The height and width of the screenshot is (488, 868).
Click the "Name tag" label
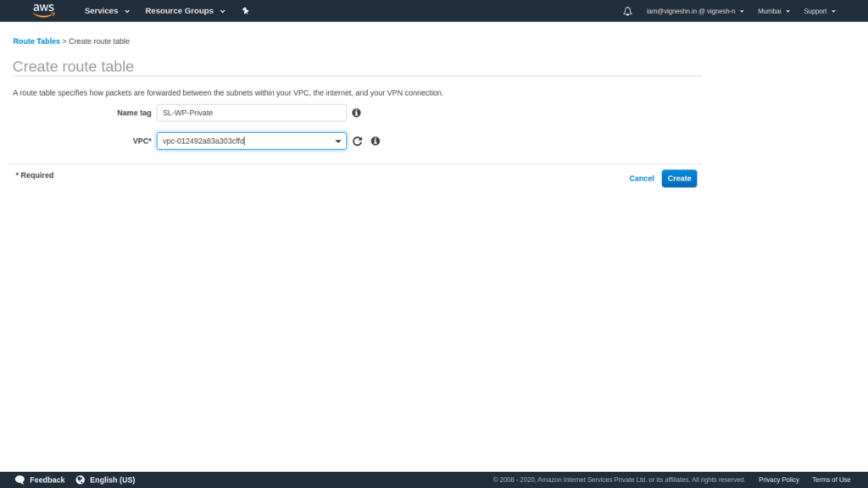coord(134,113)
